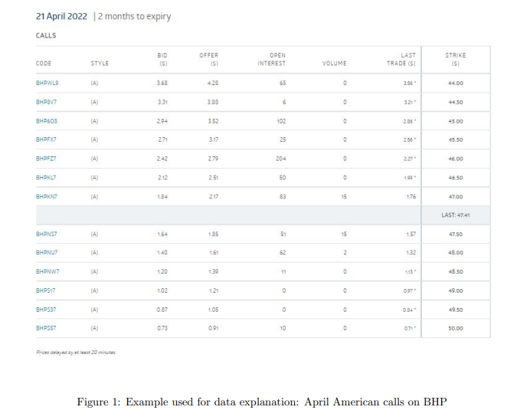Click bid value 2.94
Viewport: 507px width, 420px height.
coord(162,121)
